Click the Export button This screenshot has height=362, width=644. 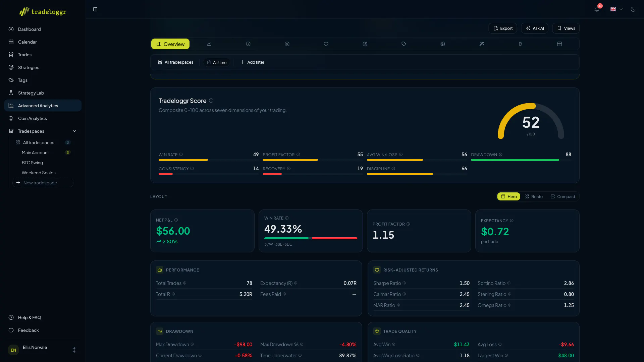pyautogui.click(x=503, y=28)
